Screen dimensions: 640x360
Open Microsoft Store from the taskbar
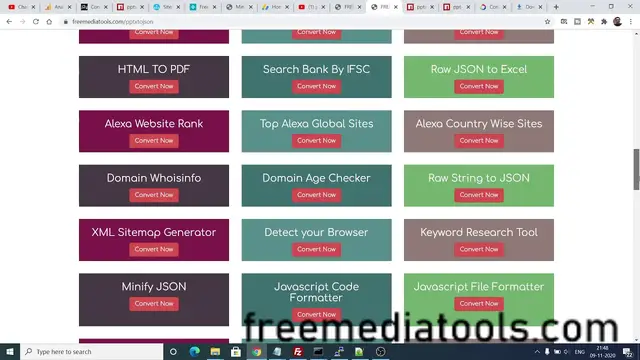pyautogui.click(x=236, y=351)
